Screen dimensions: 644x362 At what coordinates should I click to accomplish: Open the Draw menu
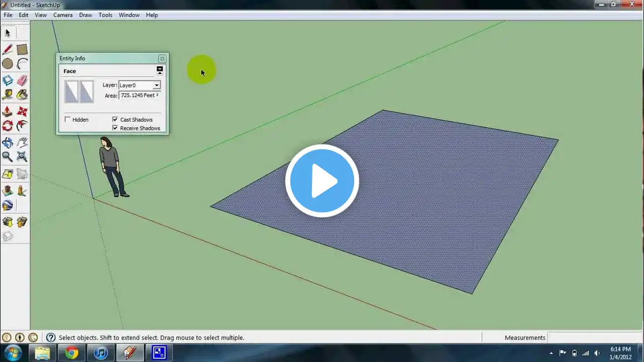click(86, 15)
